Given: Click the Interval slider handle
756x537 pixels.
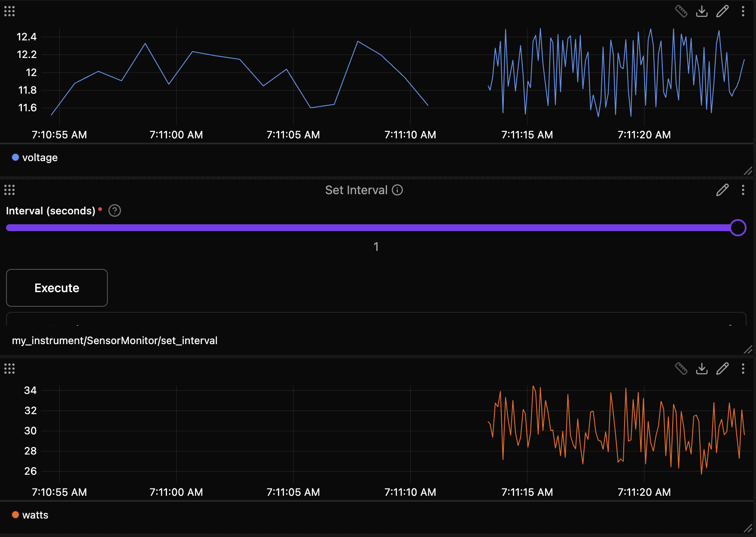Looking at the screenshot, I should [x=738, y=228].
